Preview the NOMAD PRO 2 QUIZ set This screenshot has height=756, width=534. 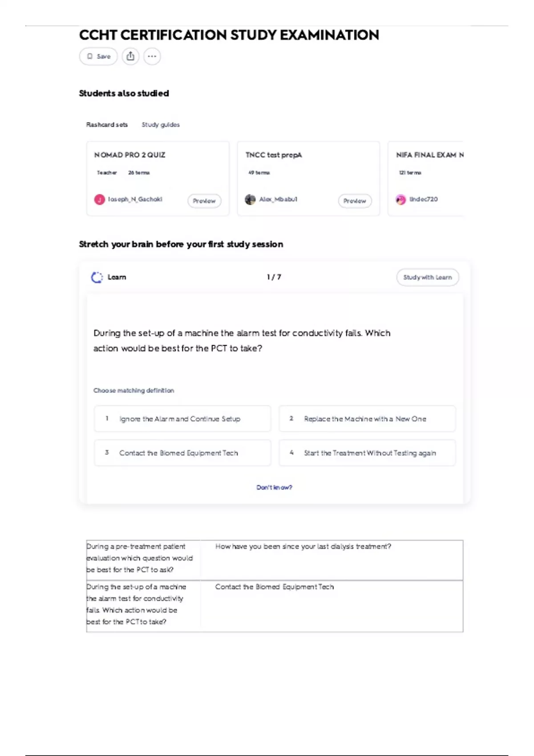[204, 201]
